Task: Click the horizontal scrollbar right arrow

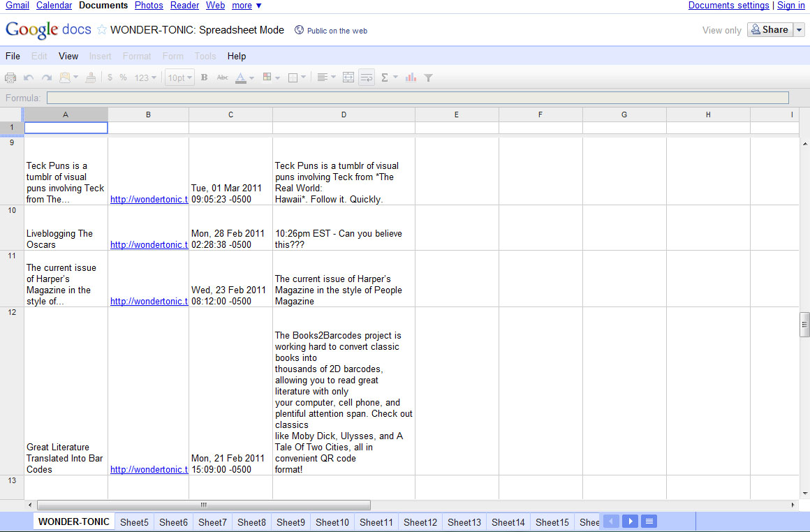Action: click(793, 505)
